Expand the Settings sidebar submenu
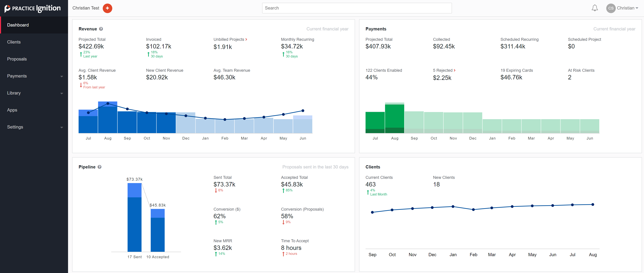 (x=62, y=127)
